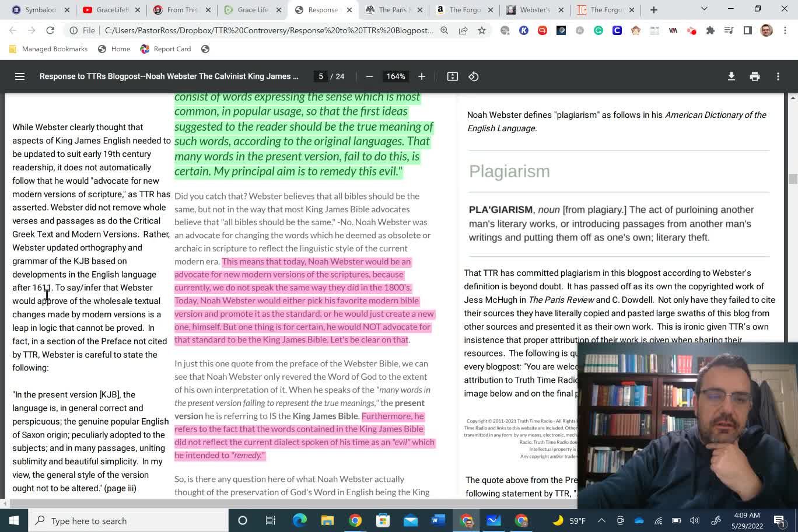Open the PDF viewer sidebar menu
Screen dimensions: 798x532
tap(20, 76)
